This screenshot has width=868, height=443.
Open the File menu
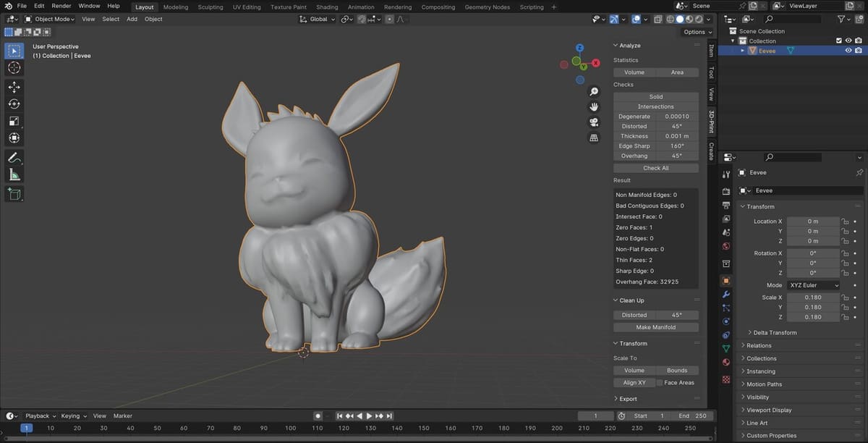pos(22,6)
